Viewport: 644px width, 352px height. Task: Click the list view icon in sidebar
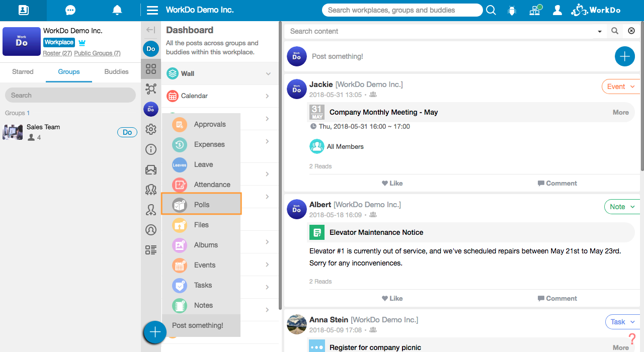151,250
